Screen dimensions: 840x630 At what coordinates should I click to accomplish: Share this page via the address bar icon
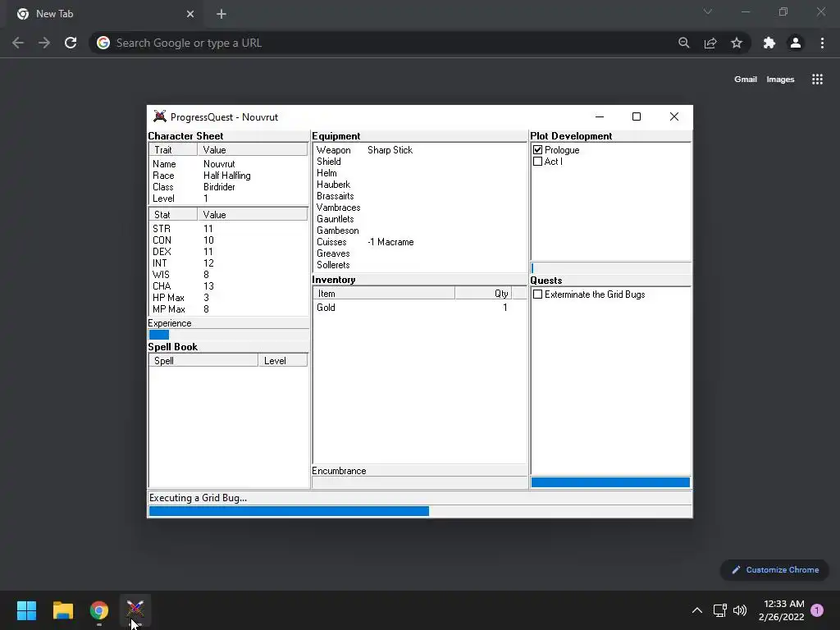(710, 43)
